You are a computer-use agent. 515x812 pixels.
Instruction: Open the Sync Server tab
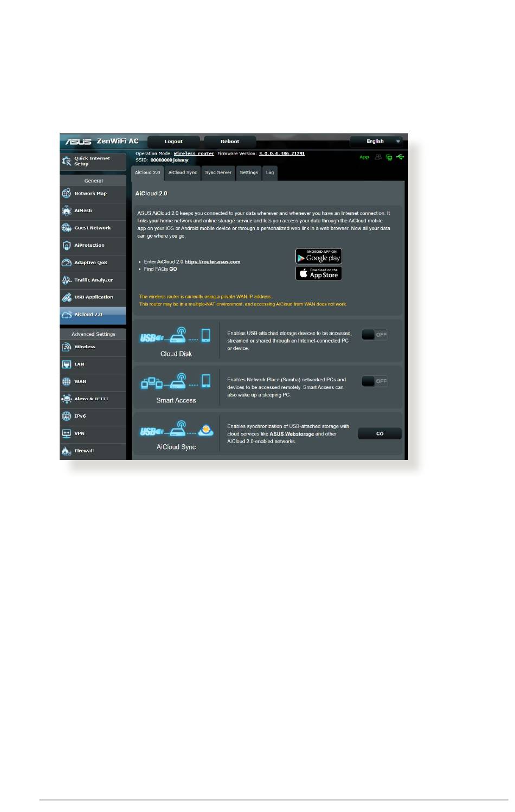(x=218, y=172)
